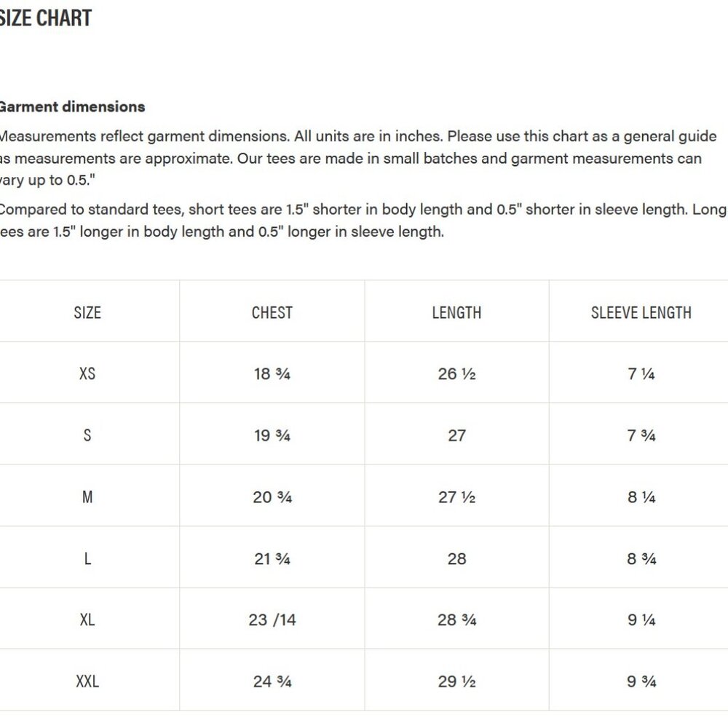The image size is (728, 728).
Task: Select the Garment dimensions subheading
Action: pyautogui.click(x=72, y=107)
